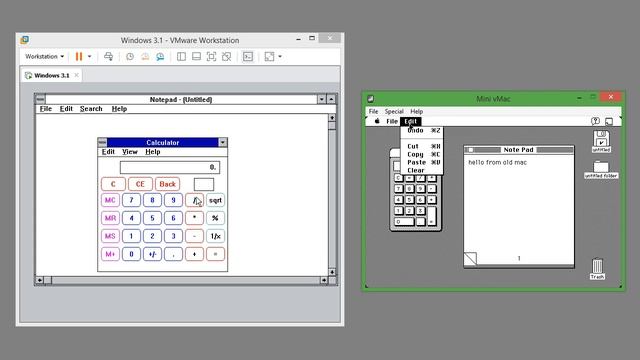This screenshot has width=640, height=360.
Task: Open the Mini vMac File menu
Action: coord(373,111)
